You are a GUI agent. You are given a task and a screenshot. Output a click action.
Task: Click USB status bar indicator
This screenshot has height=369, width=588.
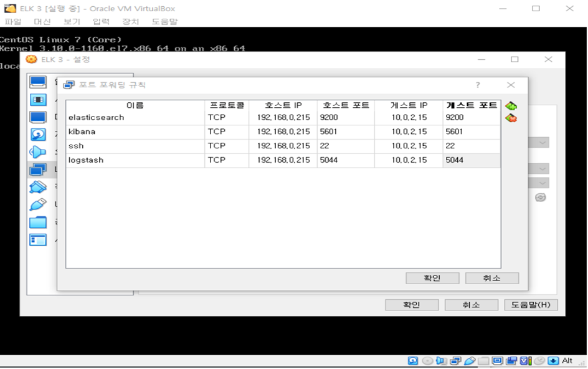tap(470, 361)
